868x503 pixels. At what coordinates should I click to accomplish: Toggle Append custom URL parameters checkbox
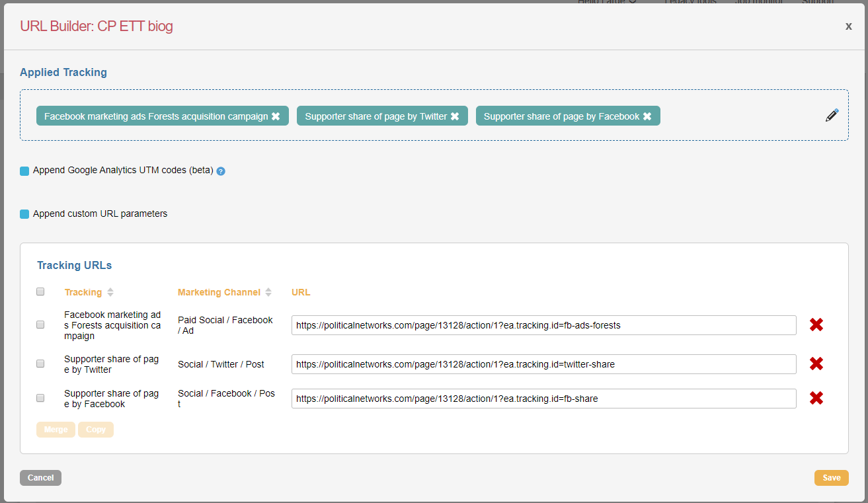pos(24,214)
